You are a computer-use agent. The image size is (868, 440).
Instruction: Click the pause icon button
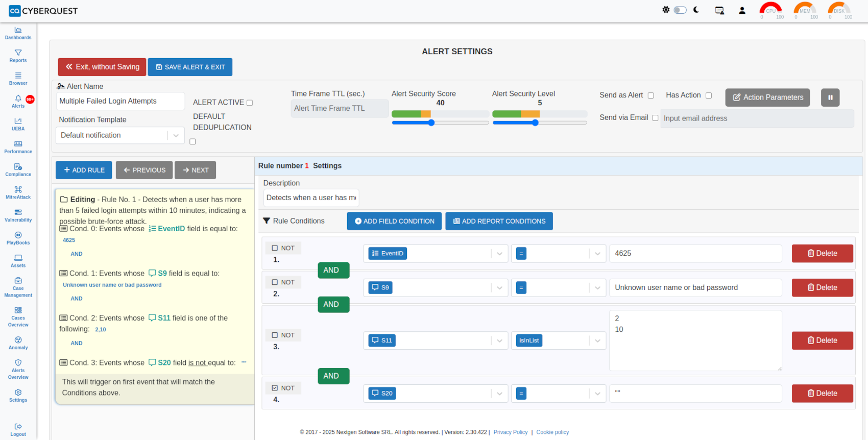click(x=830, y=97)
